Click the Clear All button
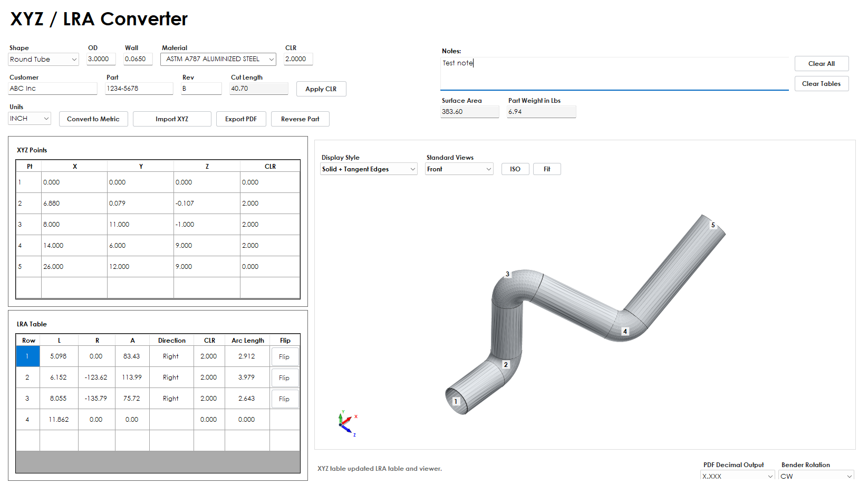868x494 pixels. pos(822,64)
